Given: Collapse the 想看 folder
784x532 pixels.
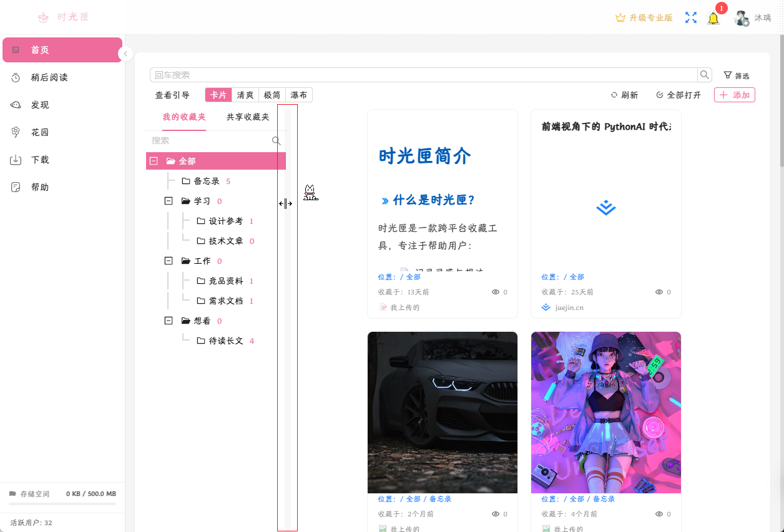Looking at the screenshot, I should 168,321.
